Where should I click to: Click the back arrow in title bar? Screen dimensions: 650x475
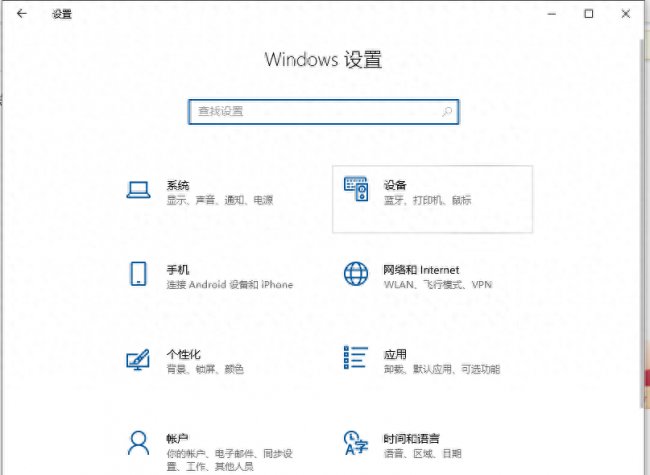[x=22, y=14]
